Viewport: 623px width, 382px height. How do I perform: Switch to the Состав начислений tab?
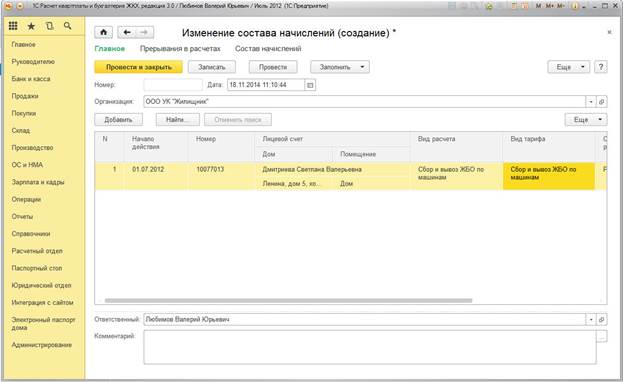[268, 48]
